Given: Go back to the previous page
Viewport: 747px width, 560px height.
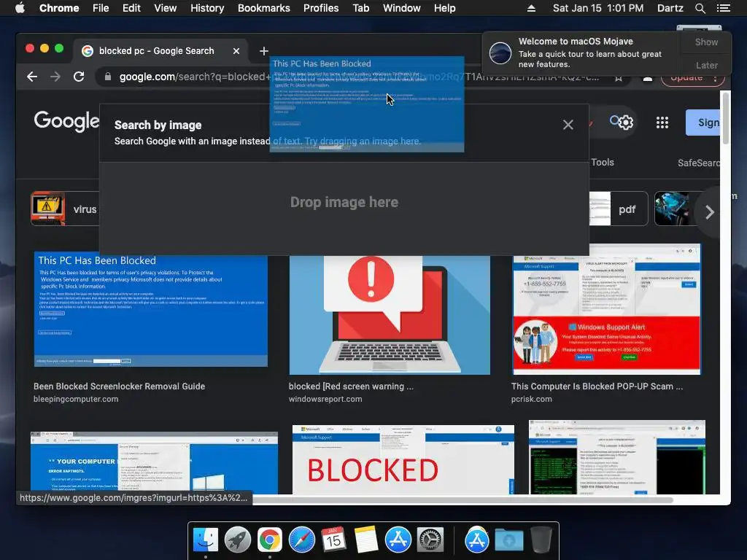Looking at the screenshot, I should coord(32,77).
